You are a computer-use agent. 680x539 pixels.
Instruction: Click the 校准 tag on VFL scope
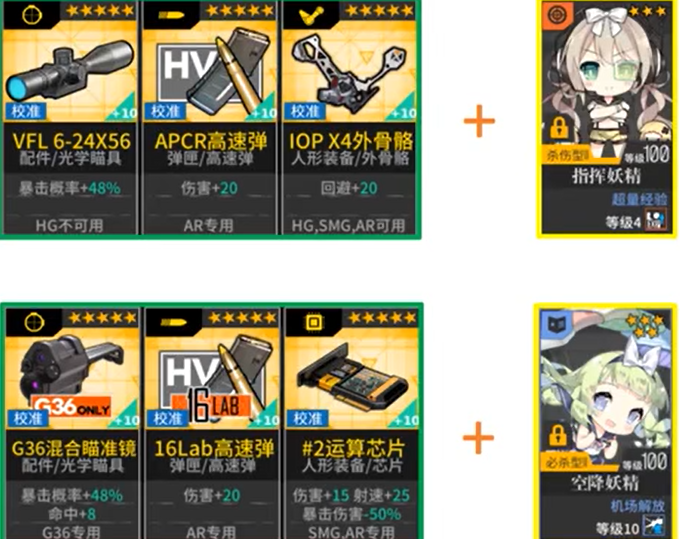click(26, 111)
